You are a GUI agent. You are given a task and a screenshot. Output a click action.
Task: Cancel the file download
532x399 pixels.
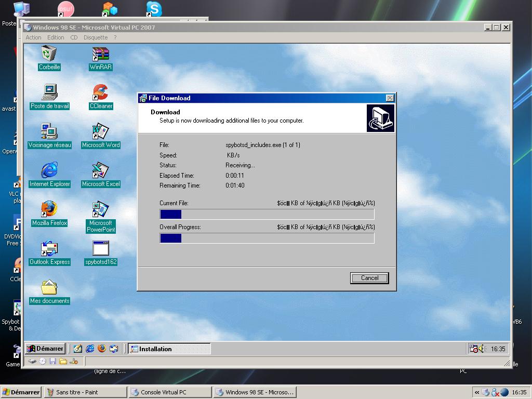tap(369, 278)
